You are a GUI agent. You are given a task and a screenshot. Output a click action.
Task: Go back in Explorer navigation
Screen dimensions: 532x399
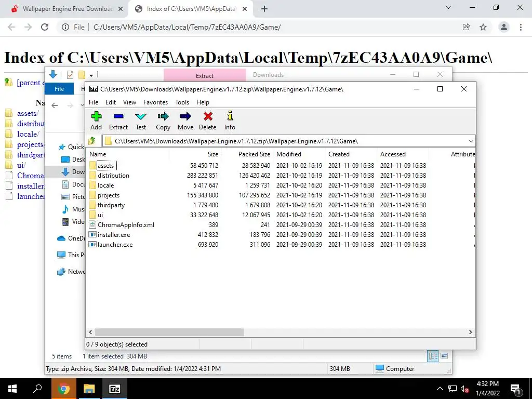tap(55, 105)
